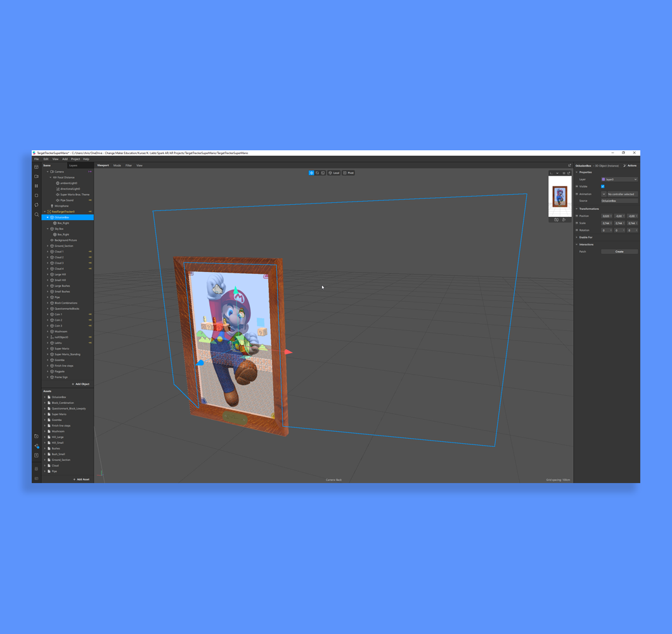
Task: Click the simulator menu lines icon
Action: pos(564,173)
